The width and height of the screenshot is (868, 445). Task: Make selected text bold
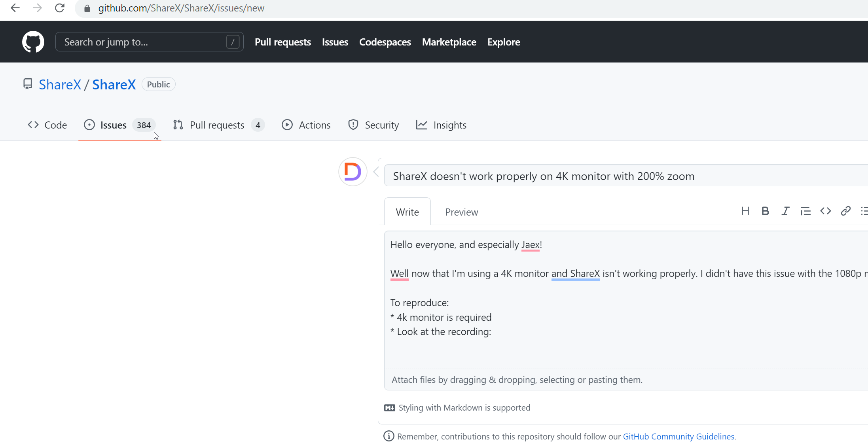tap(765, 211)
